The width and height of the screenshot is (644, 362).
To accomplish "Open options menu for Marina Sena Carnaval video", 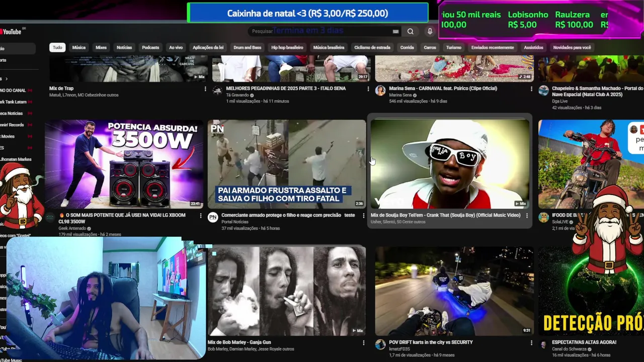I will pyautogui.click(x=531, y=89).
